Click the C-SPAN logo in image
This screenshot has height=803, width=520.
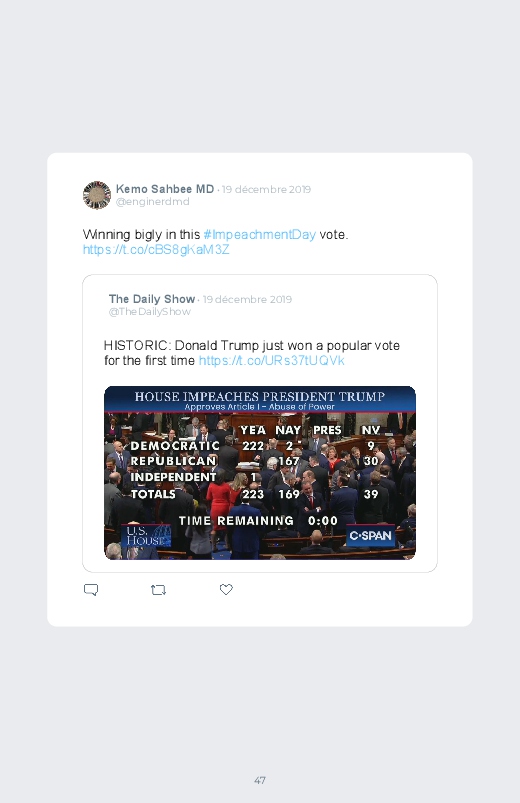(370, 536)
